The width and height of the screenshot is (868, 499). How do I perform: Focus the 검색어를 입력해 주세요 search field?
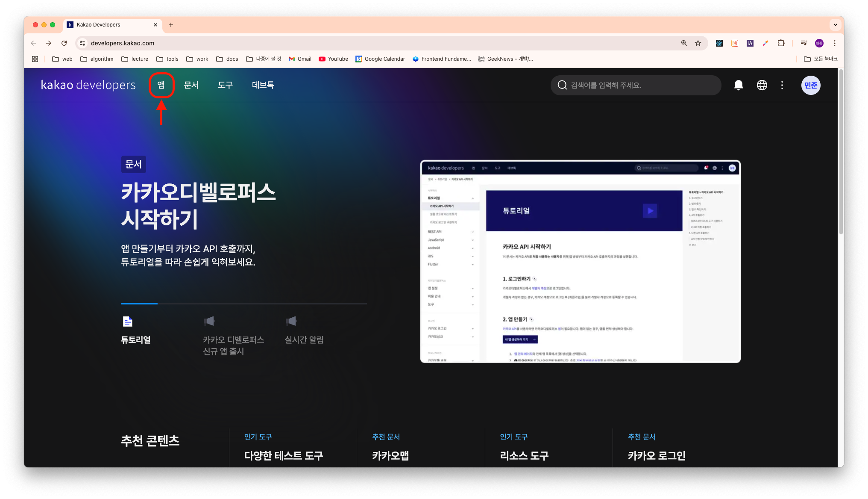pos(636,85)
